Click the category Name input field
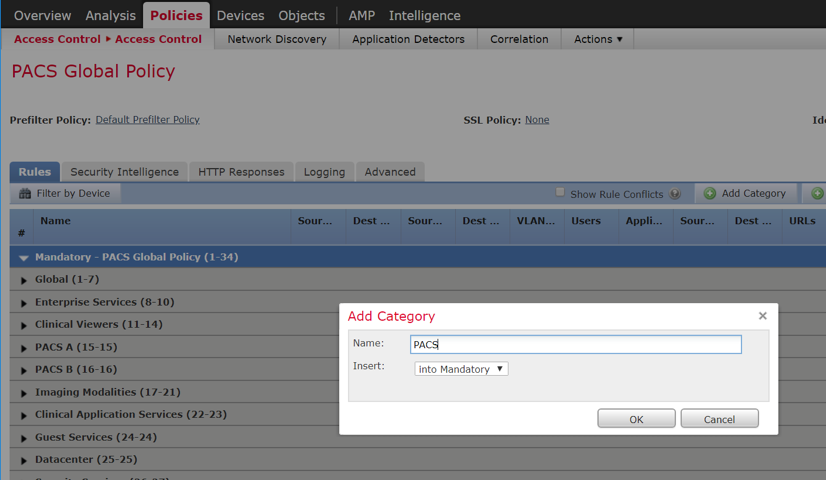Screen dimensions: 826x480 pos(576,344)
